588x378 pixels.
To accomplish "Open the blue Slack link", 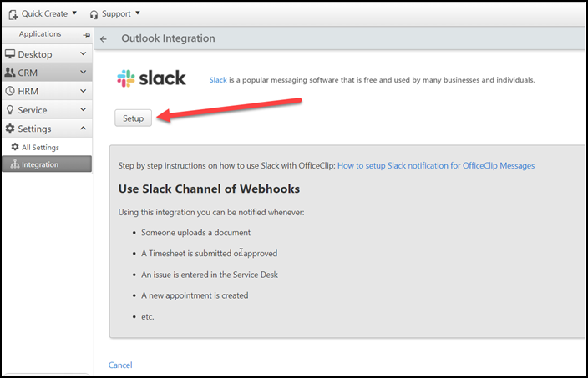I will (218, 80).
